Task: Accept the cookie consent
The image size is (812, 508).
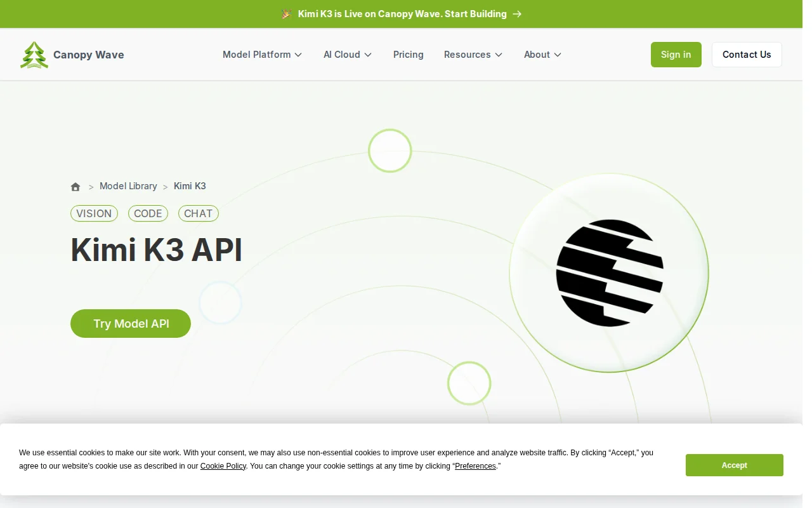Action: pyautogui.click(x=735, y=465)
